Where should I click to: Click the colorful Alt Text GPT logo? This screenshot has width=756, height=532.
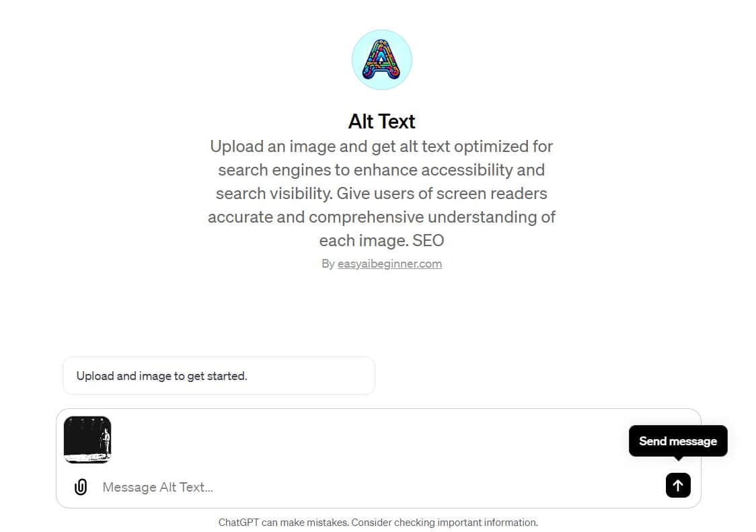tap(381, 61)
